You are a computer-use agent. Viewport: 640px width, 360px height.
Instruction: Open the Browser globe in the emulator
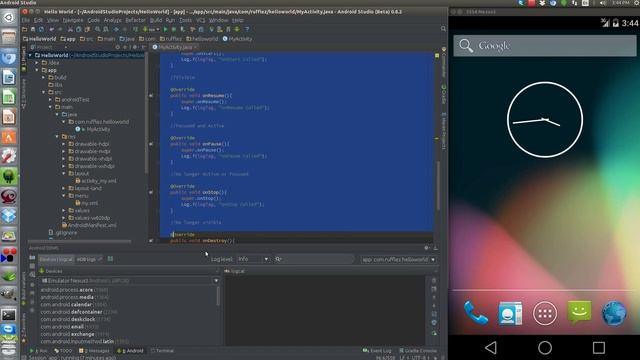pyautogui.click(x=614, y=313)
